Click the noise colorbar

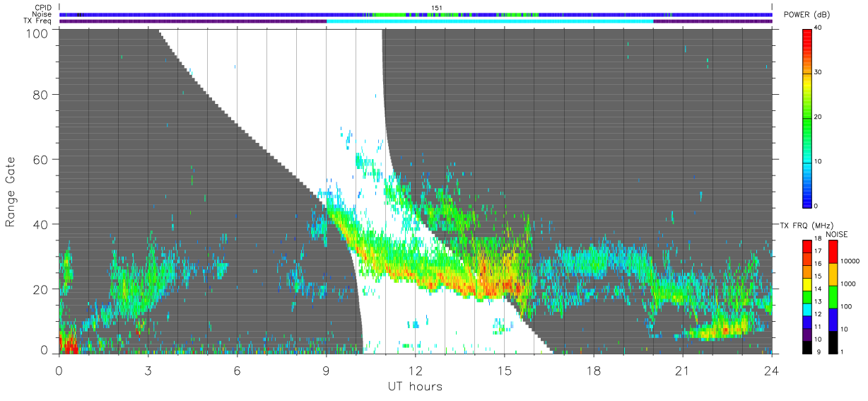(x=833, y=296)
